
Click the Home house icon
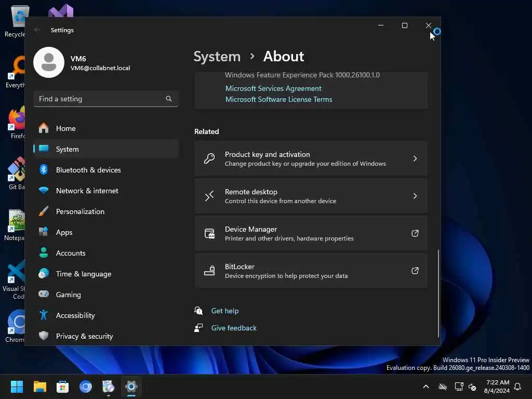(x=44, y=128)
